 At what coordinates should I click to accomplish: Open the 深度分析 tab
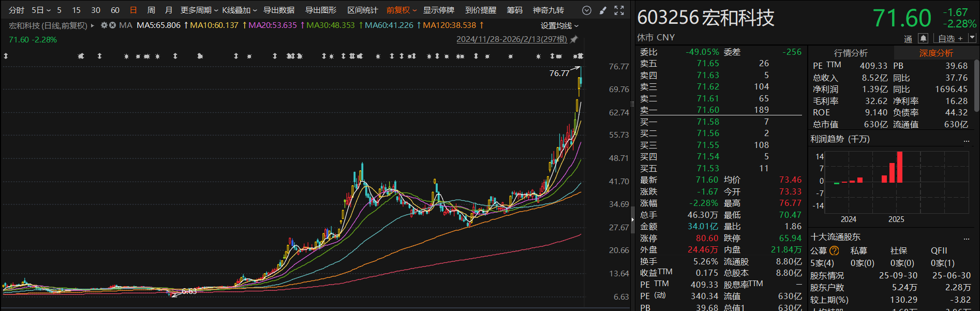coord(936,53)
